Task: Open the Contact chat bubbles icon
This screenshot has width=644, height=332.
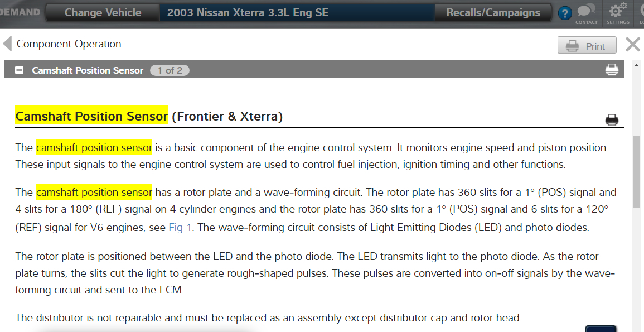Action: tap(586, 11)
